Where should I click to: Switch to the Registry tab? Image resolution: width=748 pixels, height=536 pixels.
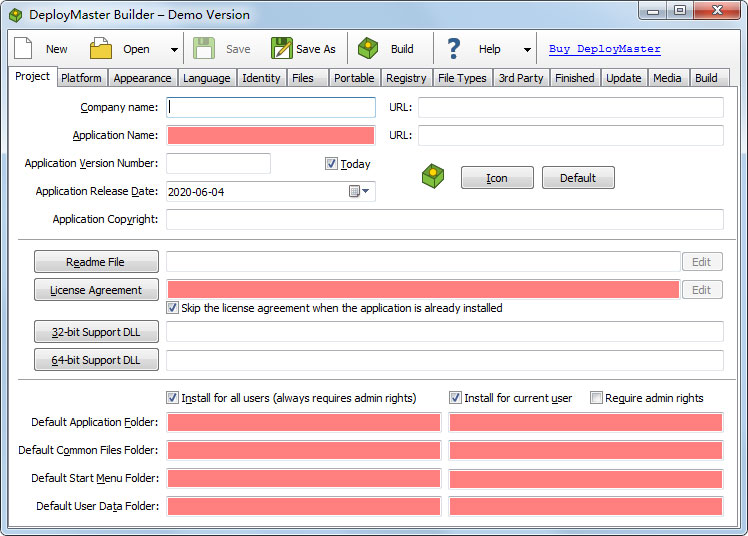coord(405,78)
